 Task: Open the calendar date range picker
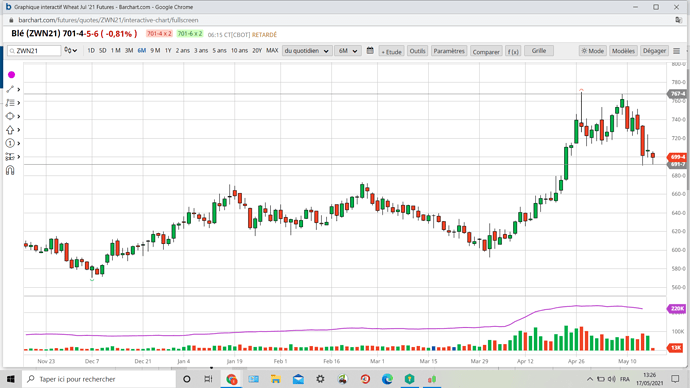tap(370, 51)
